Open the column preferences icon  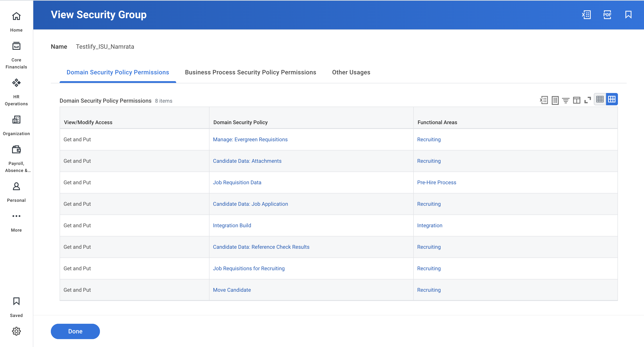[x=577, y=100]
